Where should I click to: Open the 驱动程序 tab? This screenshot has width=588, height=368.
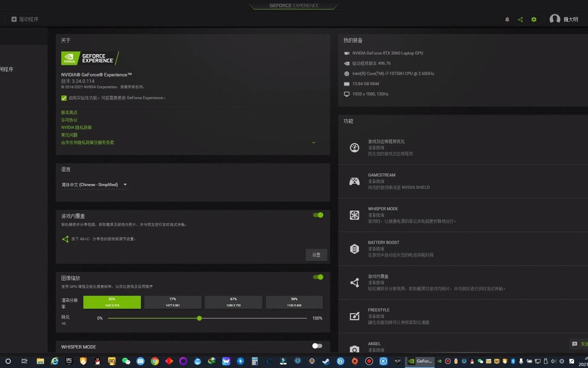(x=25, y=19)
